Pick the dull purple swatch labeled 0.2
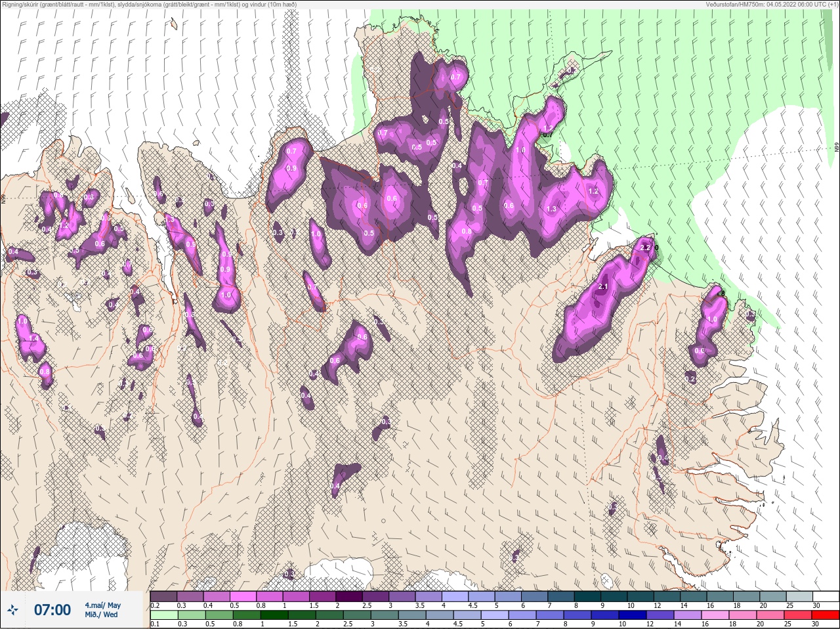Viewport: 840px width, 629px height. point(163,596)
